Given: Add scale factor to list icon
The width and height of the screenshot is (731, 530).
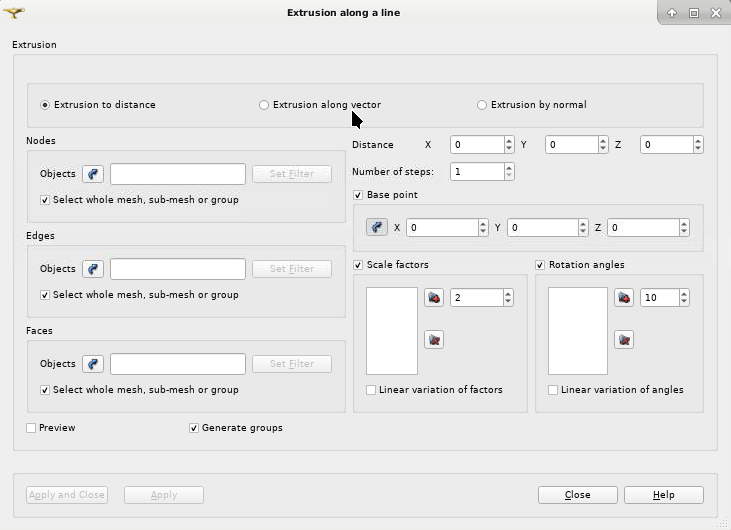Looking at the screenshot, I should 434,297.
